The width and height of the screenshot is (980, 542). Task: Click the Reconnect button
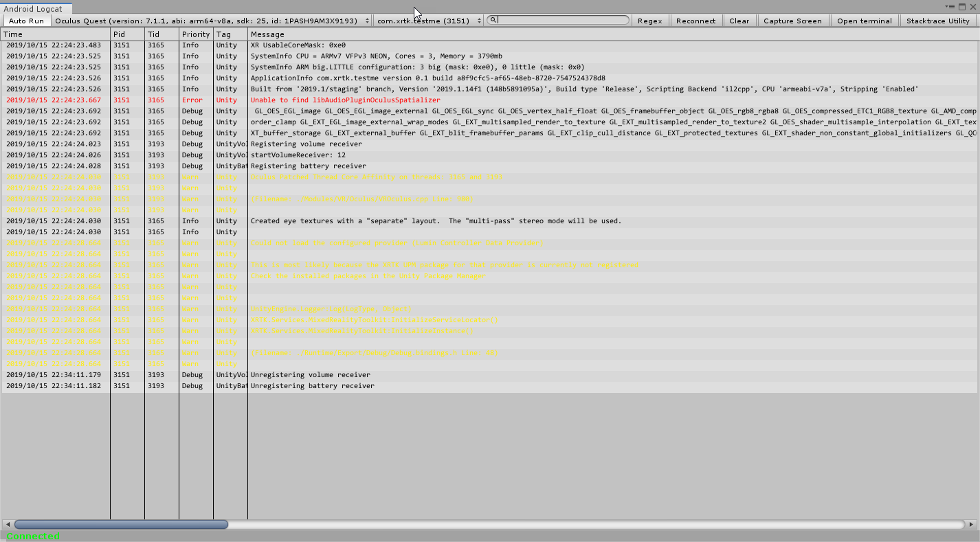[x=695, y=21]
